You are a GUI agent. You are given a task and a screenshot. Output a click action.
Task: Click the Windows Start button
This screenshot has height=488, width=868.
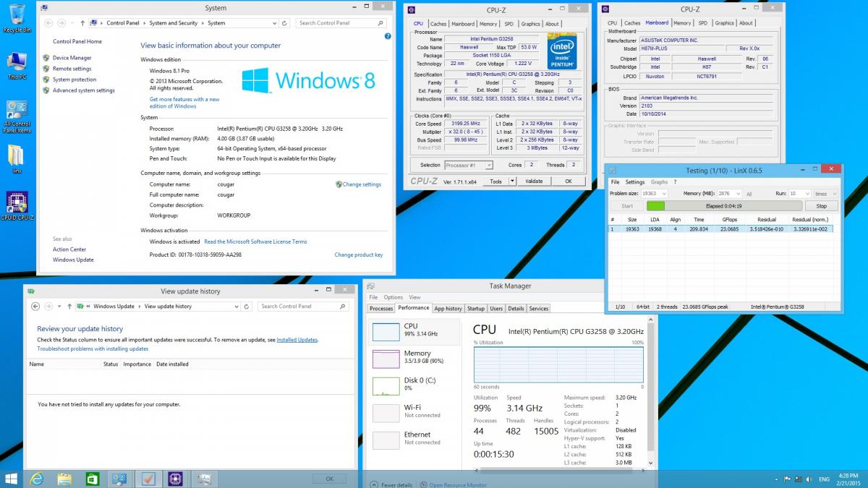pyautogui.click(x=12, y=479)
